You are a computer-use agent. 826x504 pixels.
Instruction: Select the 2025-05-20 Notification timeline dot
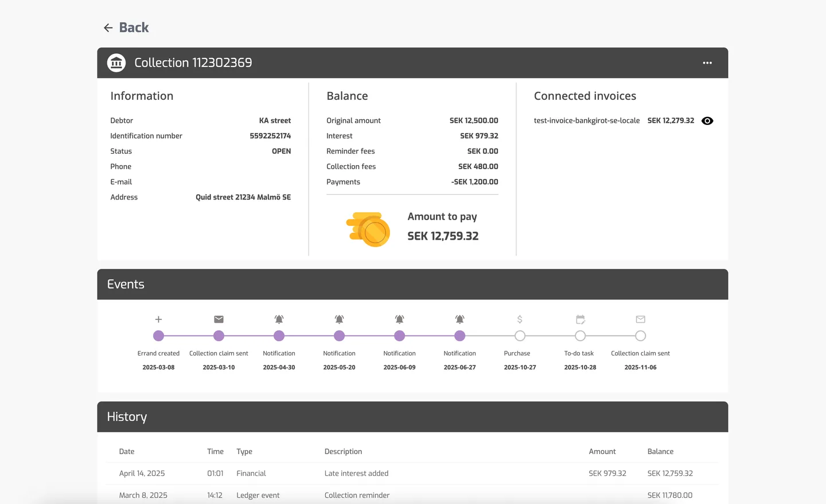340,336
